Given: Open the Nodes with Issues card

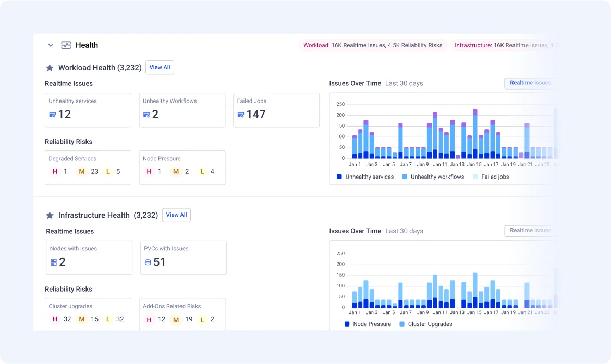Looking at the screenshot, I should click(89, 258).
